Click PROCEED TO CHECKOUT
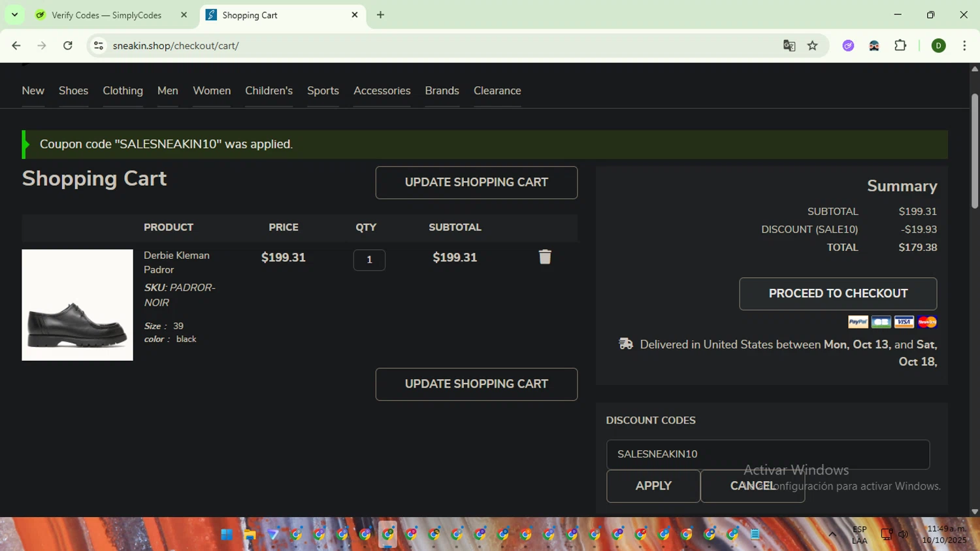This screenshot has height=551, width=980. tap(838, 293)
